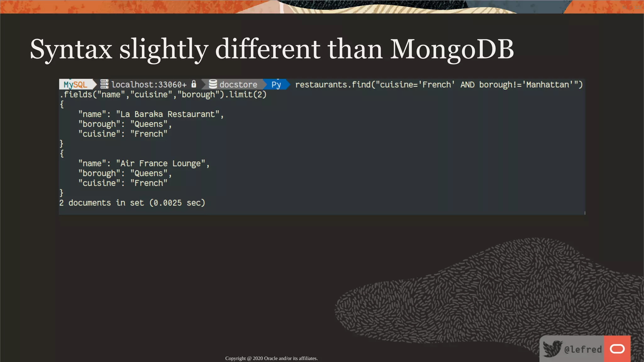Click the slide title about MongoDB syntax
644x362 pixels.
pos(272,49)
